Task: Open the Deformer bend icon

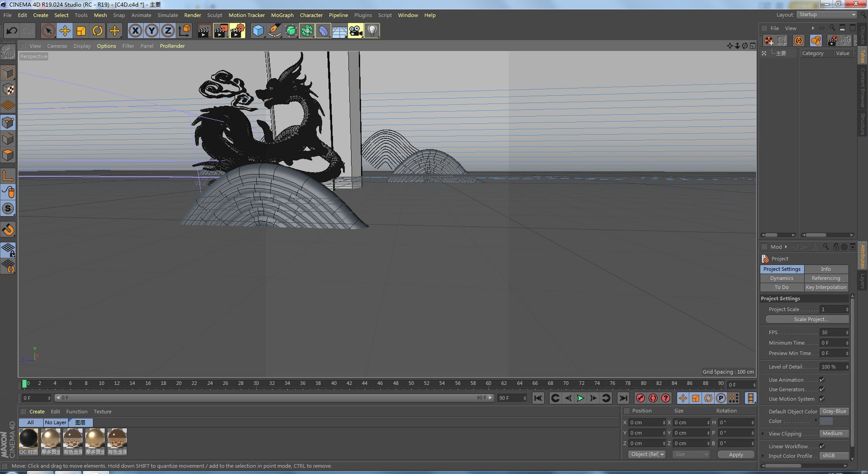Action: point(323,31)
